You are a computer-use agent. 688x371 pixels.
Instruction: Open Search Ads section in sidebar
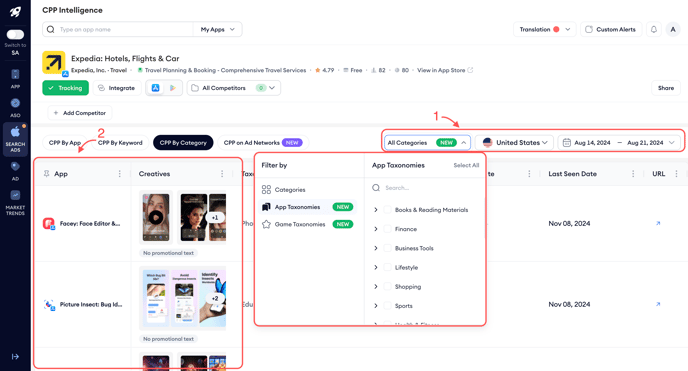point(15,139)
